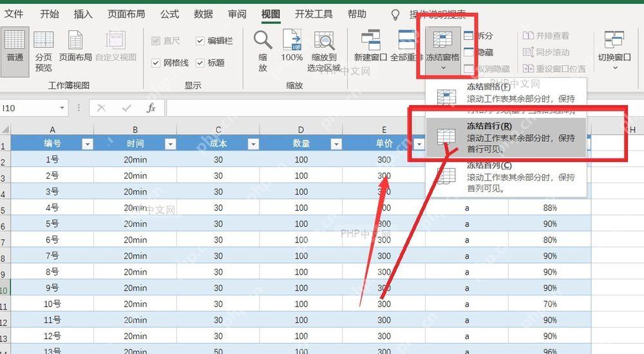644x354 pixels.
Task: Select column A header
Action: 53,130
